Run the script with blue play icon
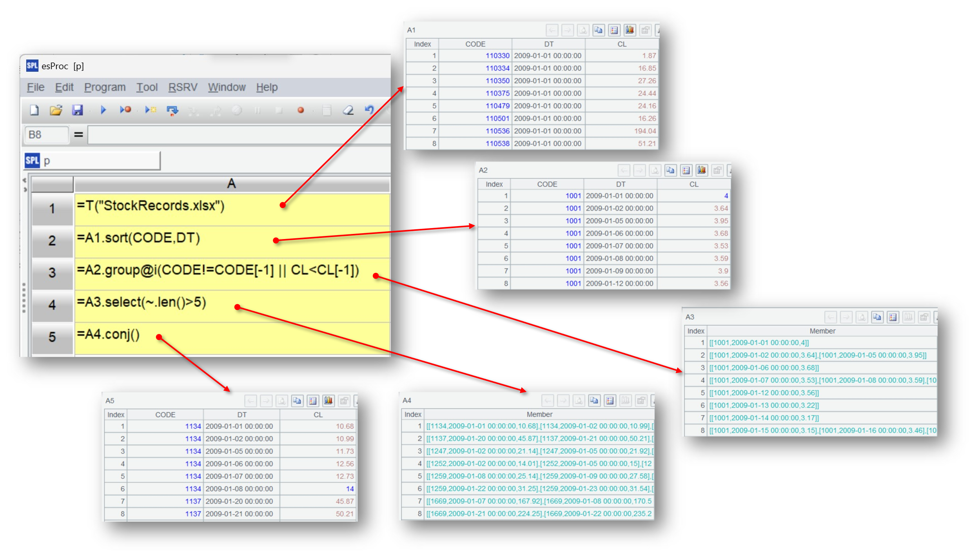Screen dimensions: 980x551 click(x=103, y=110)
